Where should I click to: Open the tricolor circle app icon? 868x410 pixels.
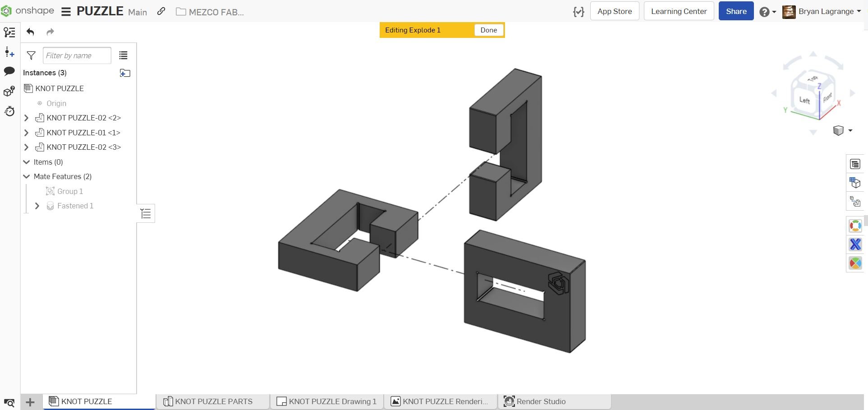click(855, 263)
